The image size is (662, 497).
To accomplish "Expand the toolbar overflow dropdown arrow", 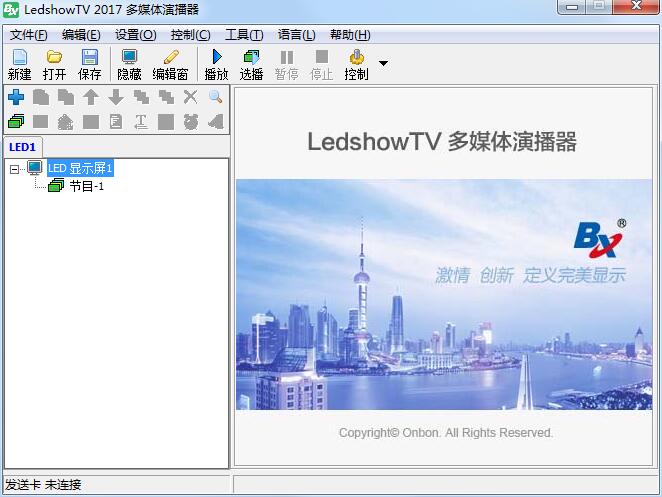I will (383, 64).
